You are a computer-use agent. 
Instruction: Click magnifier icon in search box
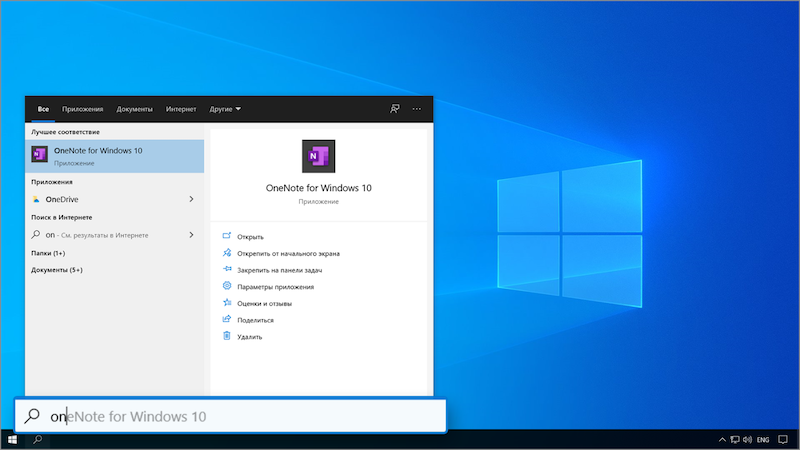pos(32,416)
